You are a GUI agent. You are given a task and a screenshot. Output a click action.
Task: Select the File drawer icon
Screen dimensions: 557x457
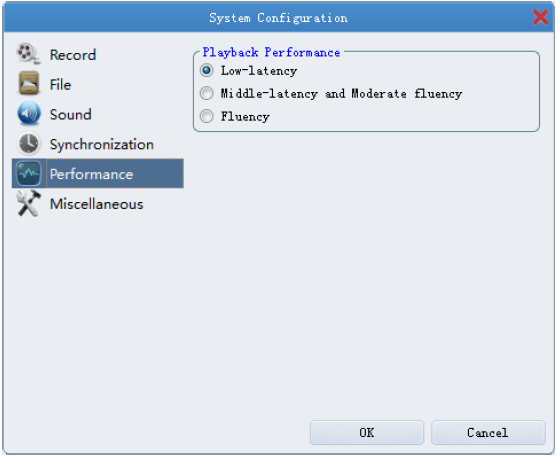pyautogui.click(x=29, y=84)
